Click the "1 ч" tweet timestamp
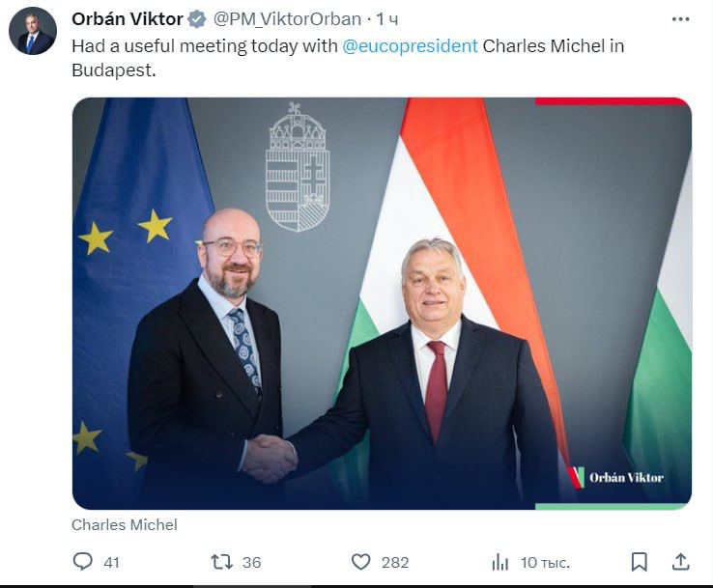 [386, 19]
